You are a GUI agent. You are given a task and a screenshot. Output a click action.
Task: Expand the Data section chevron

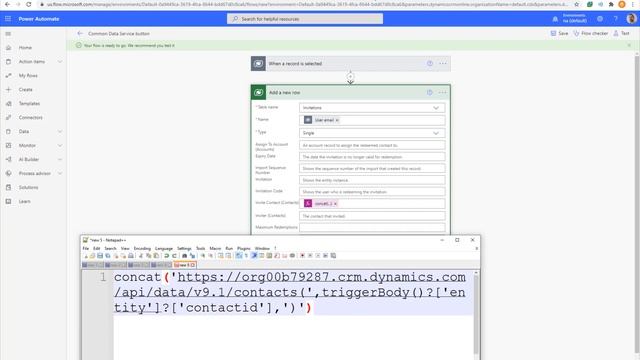tap(60, 131)
